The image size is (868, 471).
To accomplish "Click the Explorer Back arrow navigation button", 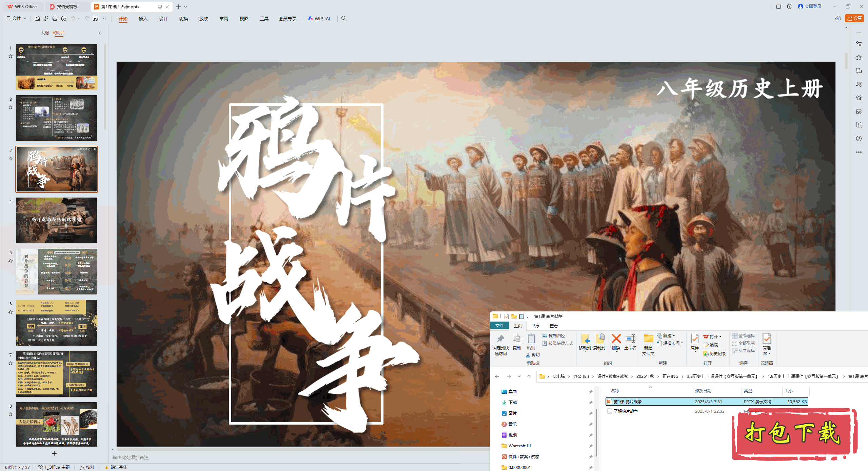I will (497, 376).
